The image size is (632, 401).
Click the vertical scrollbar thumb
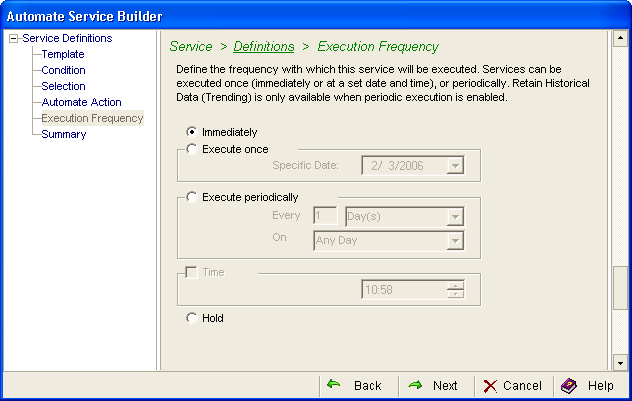pos(620,288)
